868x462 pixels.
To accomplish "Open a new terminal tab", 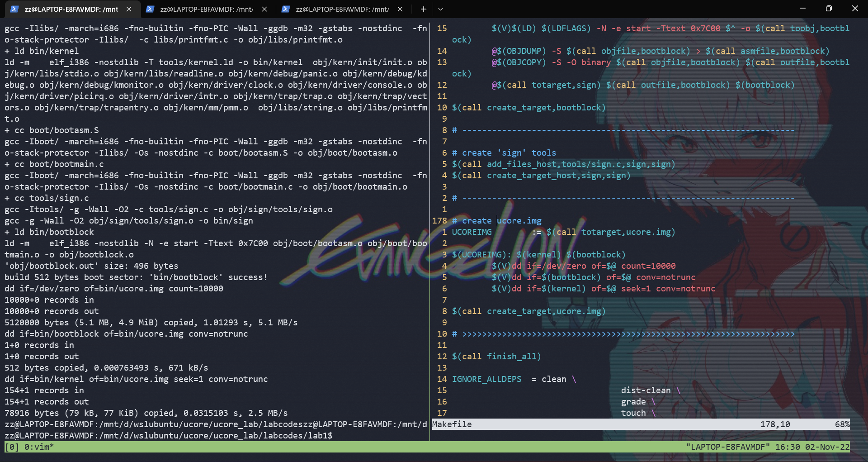I will click(423, 9).
